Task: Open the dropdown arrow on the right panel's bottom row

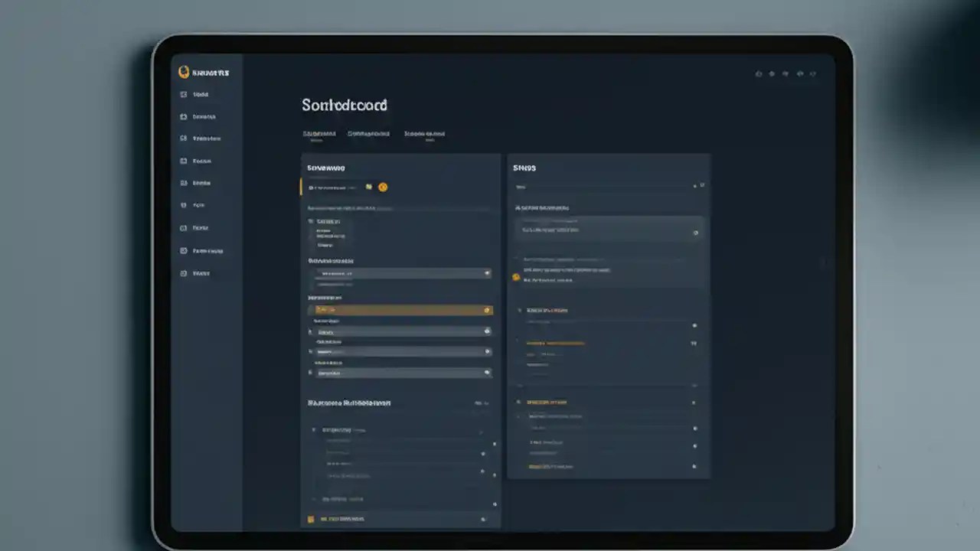Action: pos(695,465)
